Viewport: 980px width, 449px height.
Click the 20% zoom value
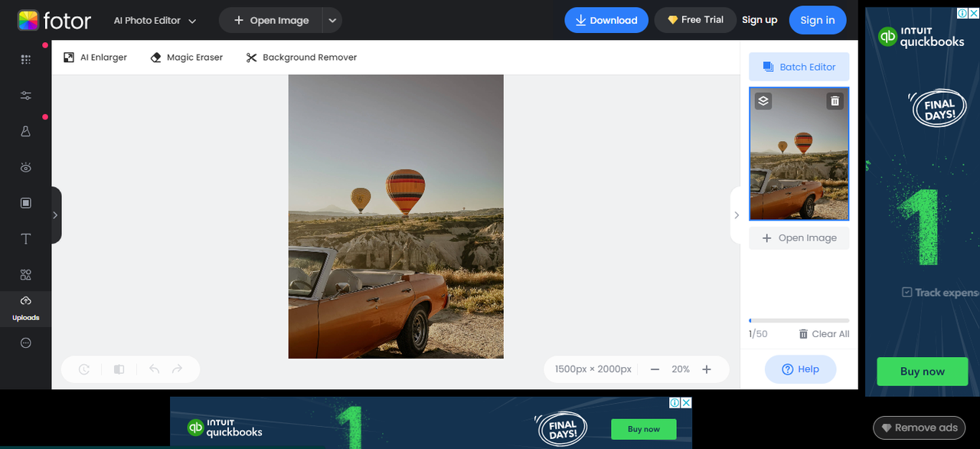tap(681, 369)
